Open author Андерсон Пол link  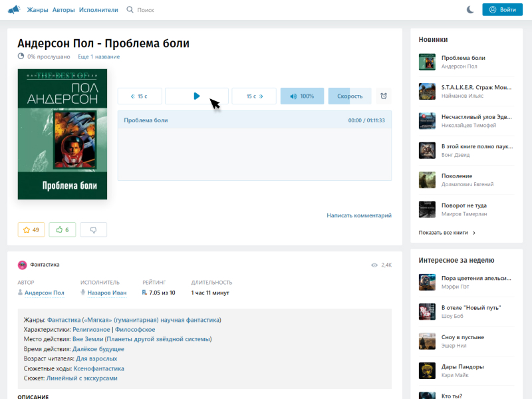(44, 293)
